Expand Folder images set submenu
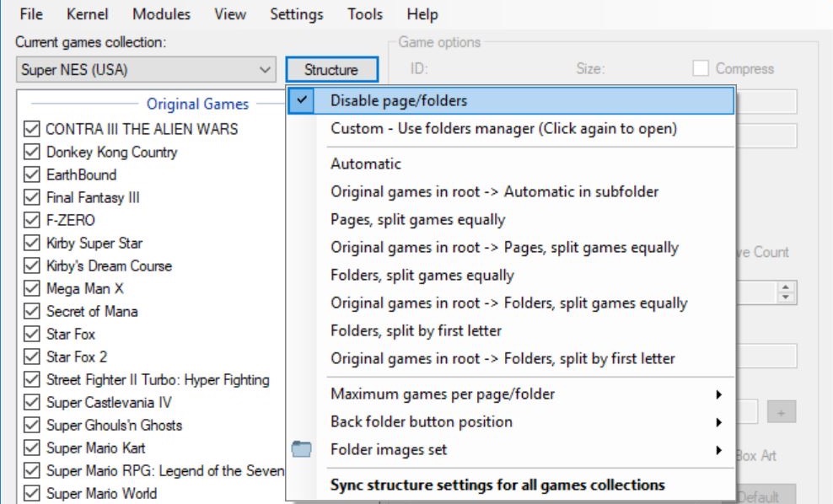This screenshot has height=504, width=833. (x=511, y=450)
